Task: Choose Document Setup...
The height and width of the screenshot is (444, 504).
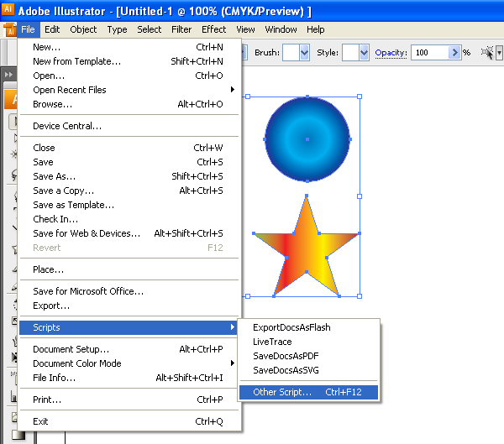Action: [x=129, y=349]
